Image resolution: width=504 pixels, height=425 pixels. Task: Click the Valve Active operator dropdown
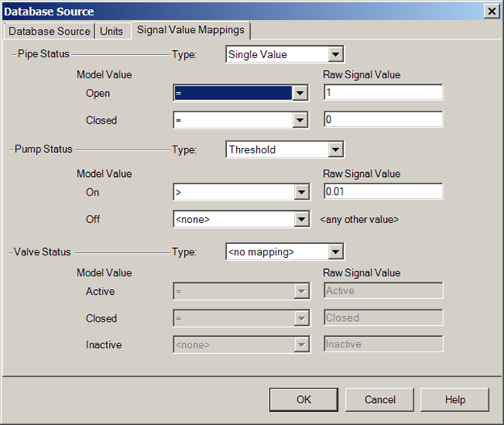point(241,291)
